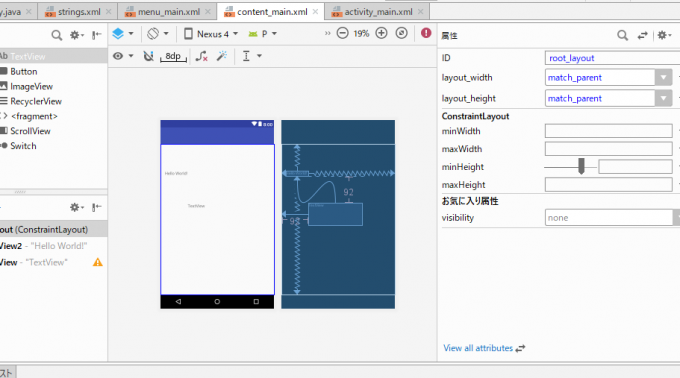This screenshot has height=378, width=680.
Task: Hide the component tree panel
Action: pos(96,207)
